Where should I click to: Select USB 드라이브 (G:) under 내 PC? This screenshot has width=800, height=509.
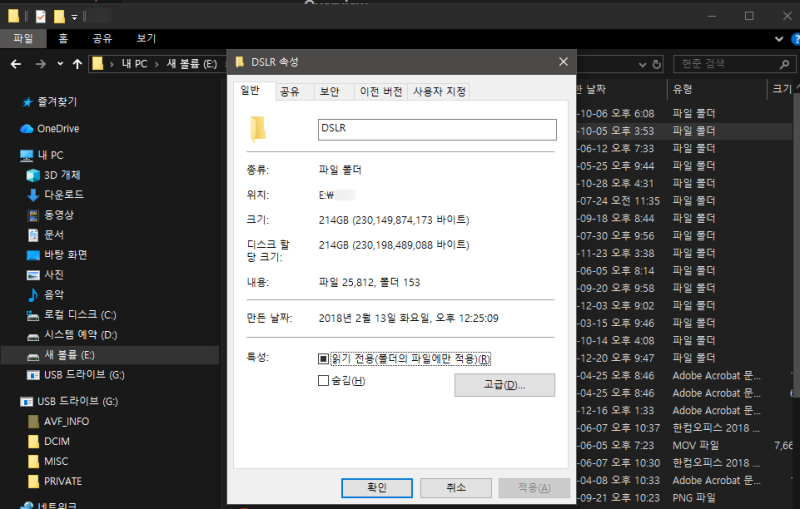tap(84, 375)
